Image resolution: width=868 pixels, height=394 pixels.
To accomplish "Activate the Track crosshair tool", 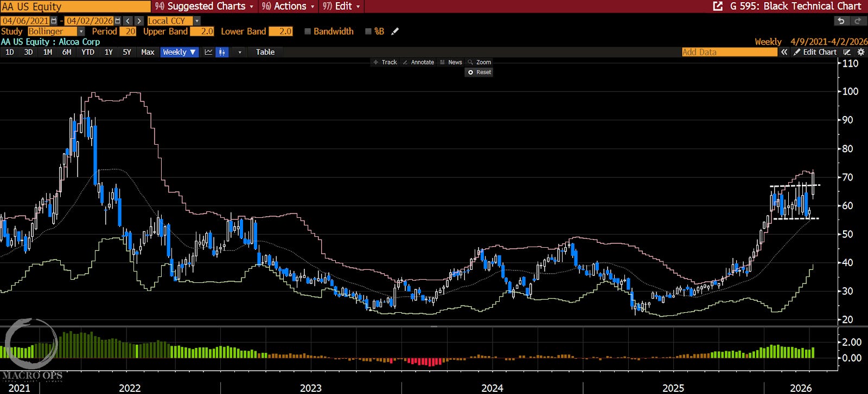I will click(385, 62).
